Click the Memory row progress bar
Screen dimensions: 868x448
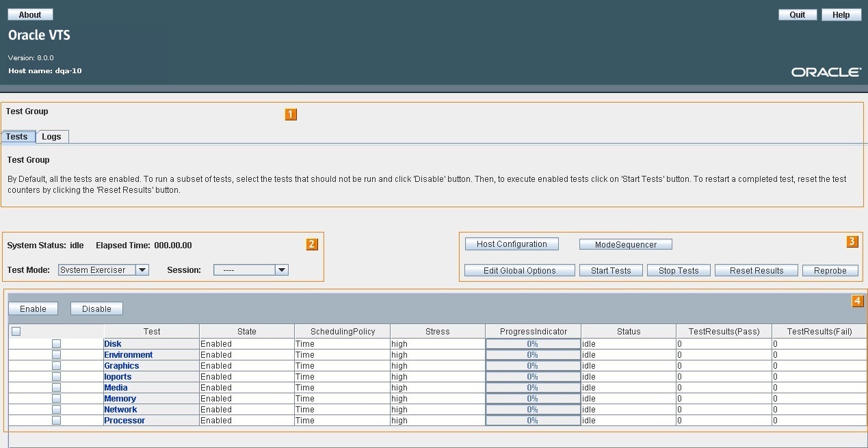[x=533, y=399]
